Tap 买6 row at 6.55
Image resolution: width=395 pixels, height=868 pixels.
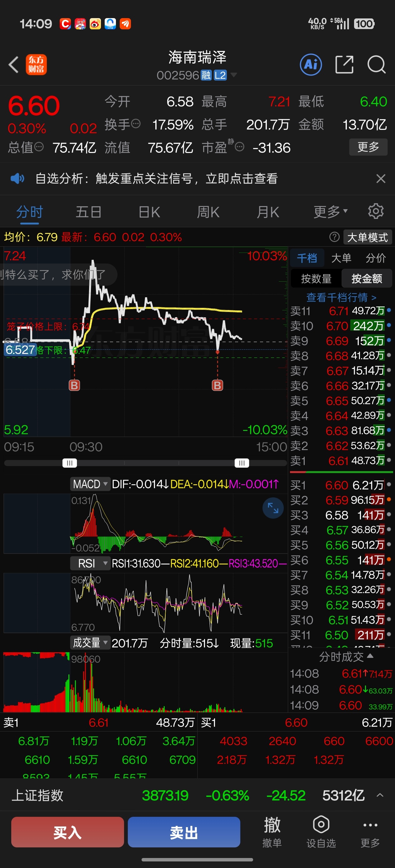341,560
